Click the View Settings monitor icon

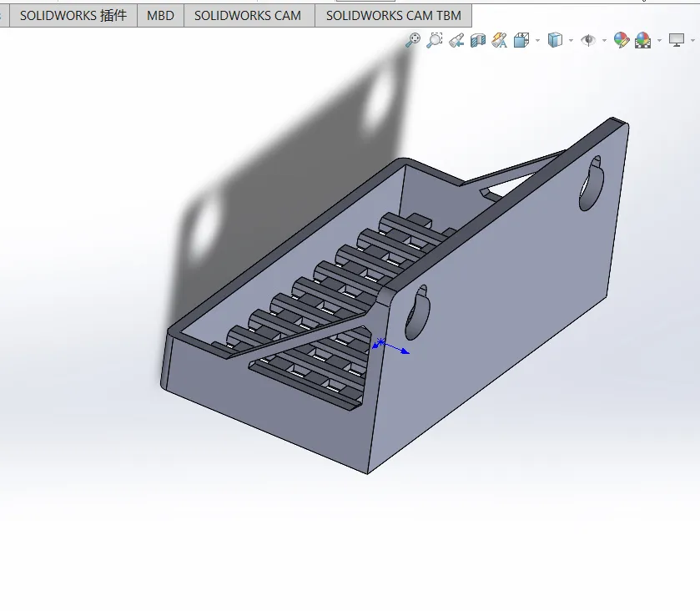pos(677,40)
